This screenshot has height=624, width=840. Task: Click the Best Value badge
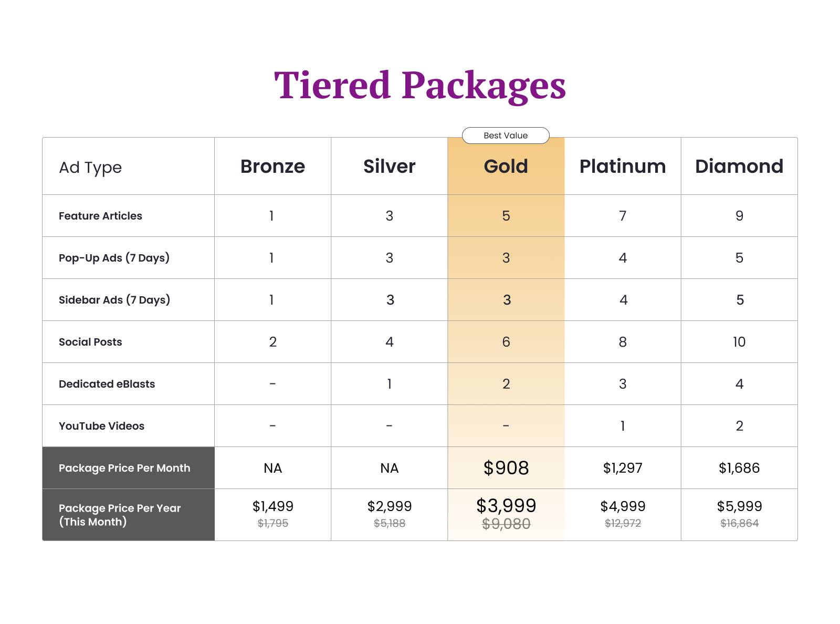[x=506, y=136]
